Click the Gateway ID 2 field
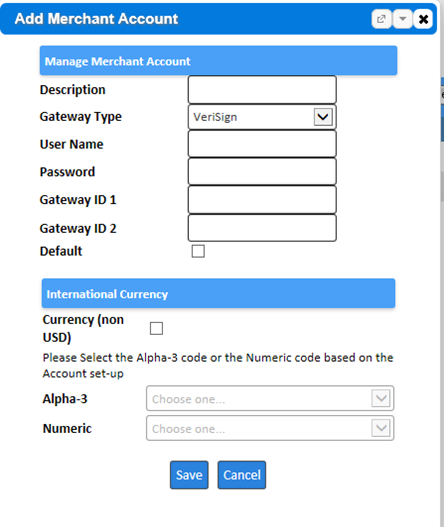Screen dimensions: 444x527 262,228
